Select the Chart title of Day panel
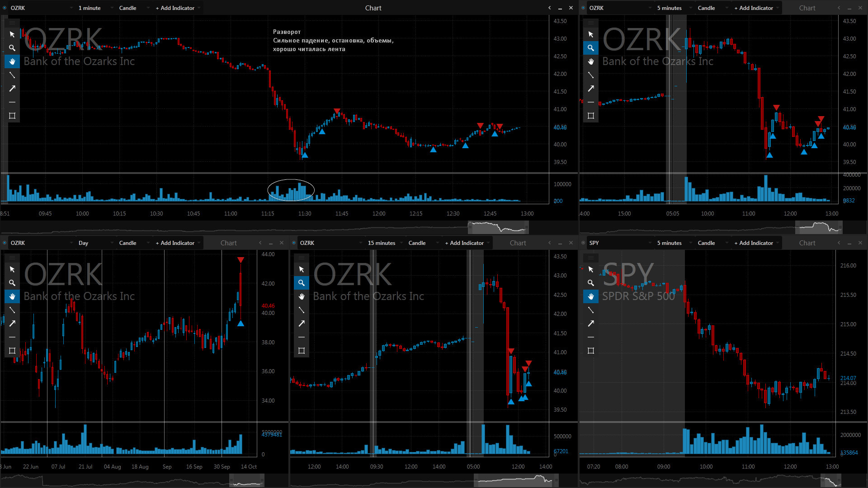Screen dimensions: 868x488 click(x=228, y=243)
